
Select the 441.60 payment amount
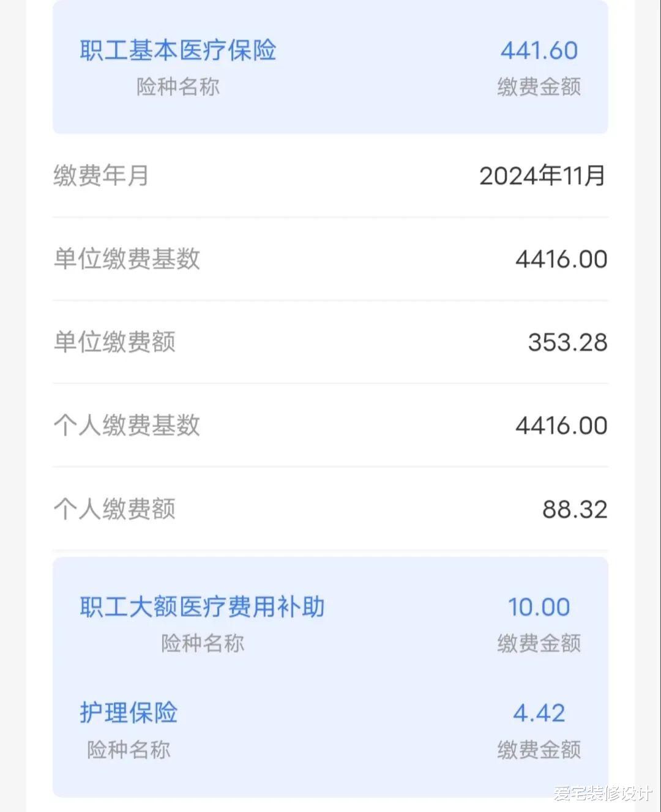click(x=539, y=51)
